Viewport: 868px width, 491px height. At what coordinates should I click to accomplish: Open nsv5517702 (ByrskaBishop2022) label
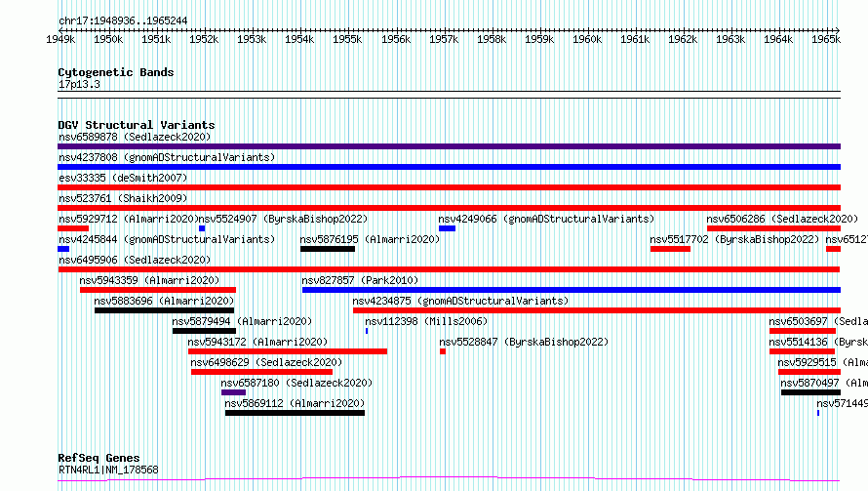click(734, 239)
